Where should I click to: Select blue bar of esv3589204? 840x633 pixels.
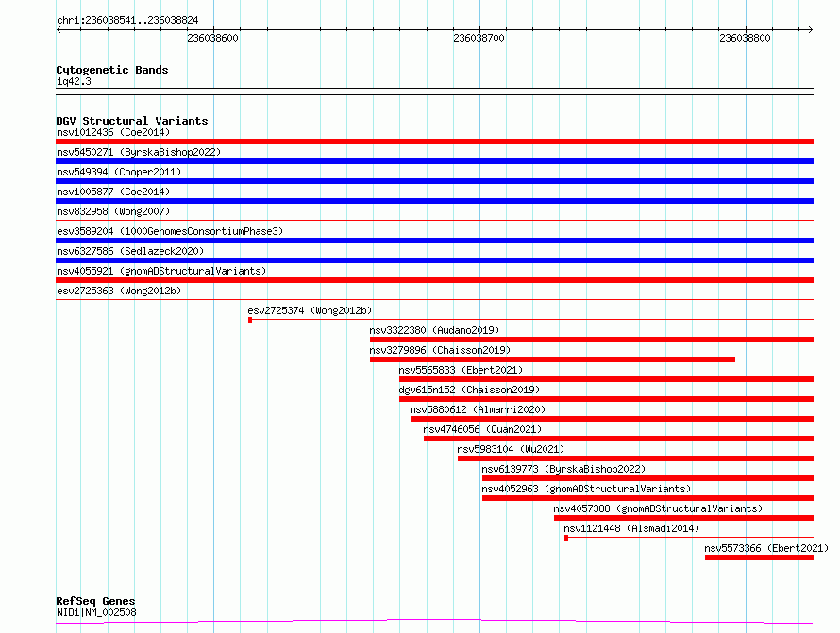pos(434,241)
